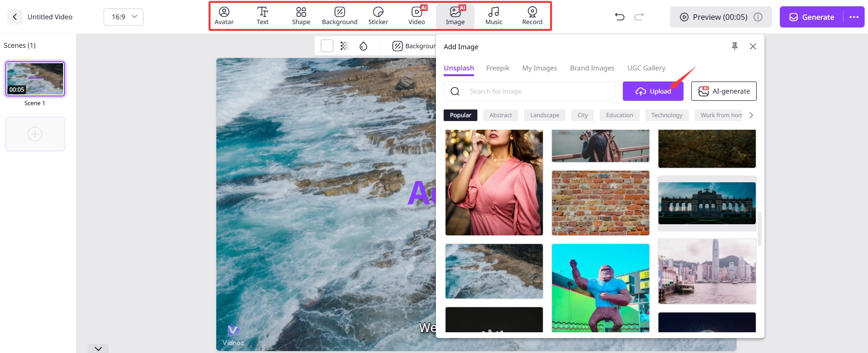Viewport: 868px width, 353px height.
Task: Open the Sticker tool
Action: (x=378, y=16)
